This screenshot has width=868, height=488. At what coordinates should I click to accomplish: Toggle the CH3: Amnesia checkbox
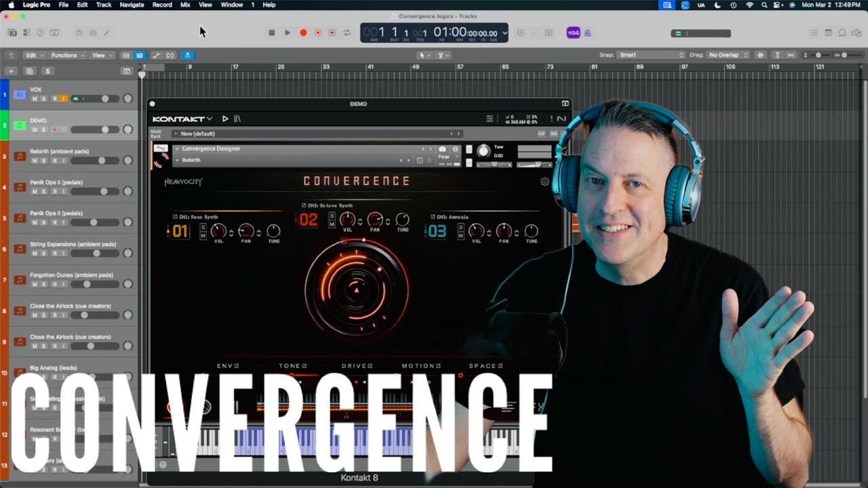pos(433,217)
